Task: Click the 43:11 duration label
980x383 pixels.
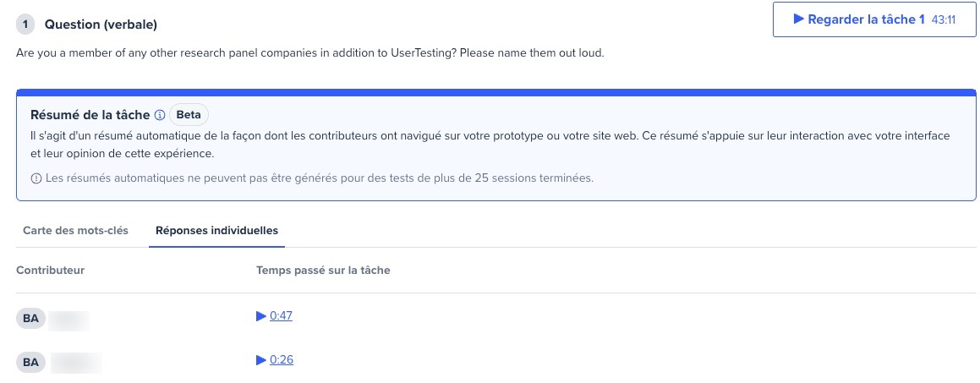Action: click(944, 20)
